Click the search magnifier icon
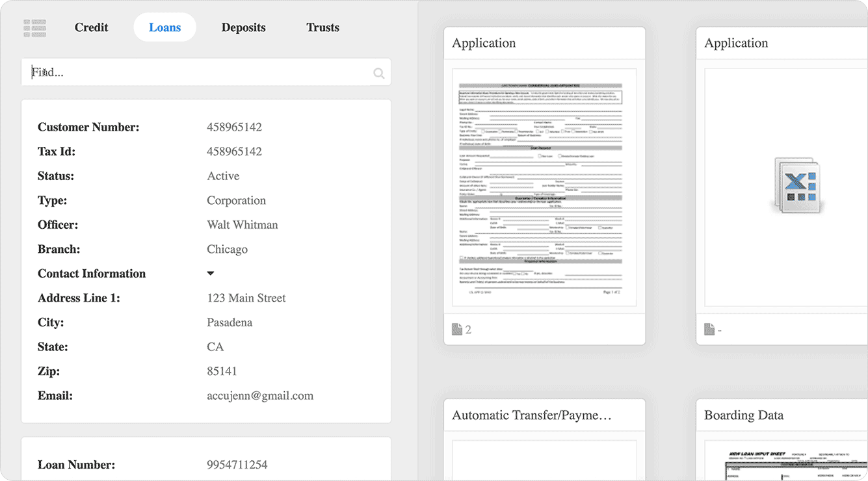 point(379,73)
